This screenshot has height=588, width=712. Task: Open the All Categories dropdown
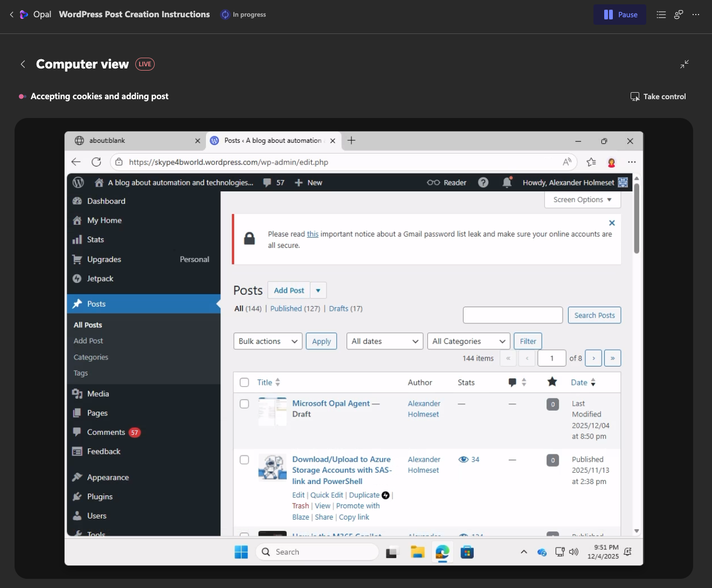point(468,341)
